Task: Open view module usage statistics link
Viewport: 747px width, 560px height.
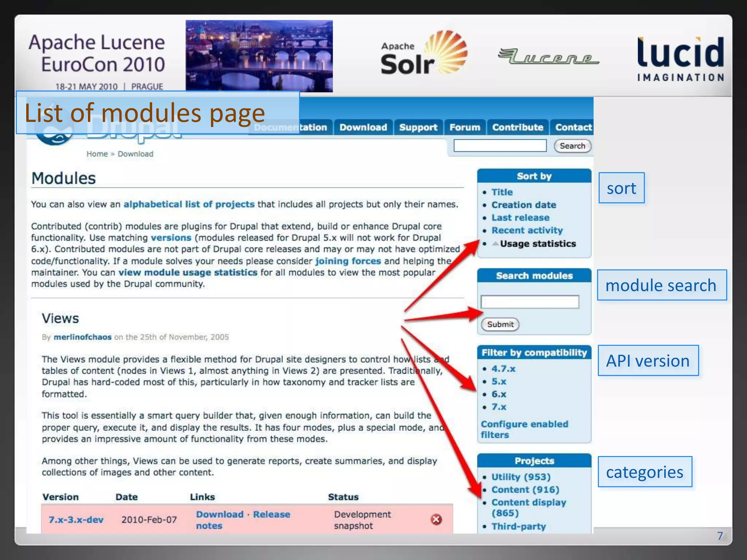Action: click(x=188, y=272)
